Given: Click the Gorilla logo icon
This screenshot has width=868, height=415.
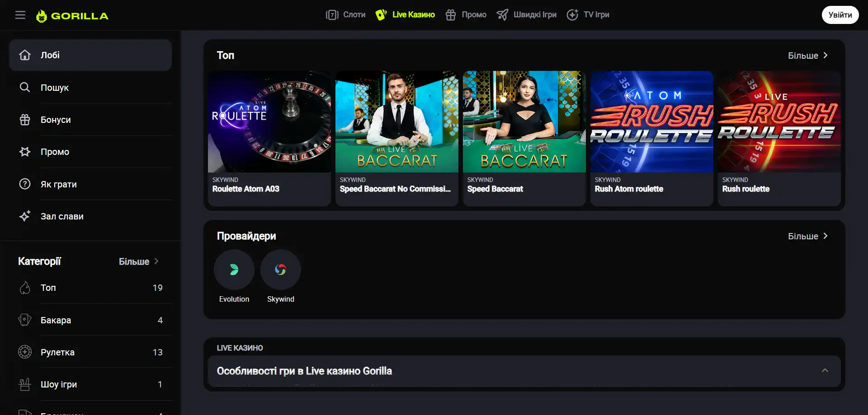Looking at the screenshot, I should pos(42,16).
